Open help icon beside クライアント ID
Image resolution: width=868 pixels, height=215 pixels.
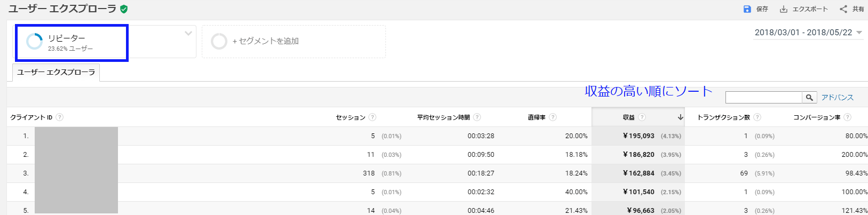coord(60,117)
